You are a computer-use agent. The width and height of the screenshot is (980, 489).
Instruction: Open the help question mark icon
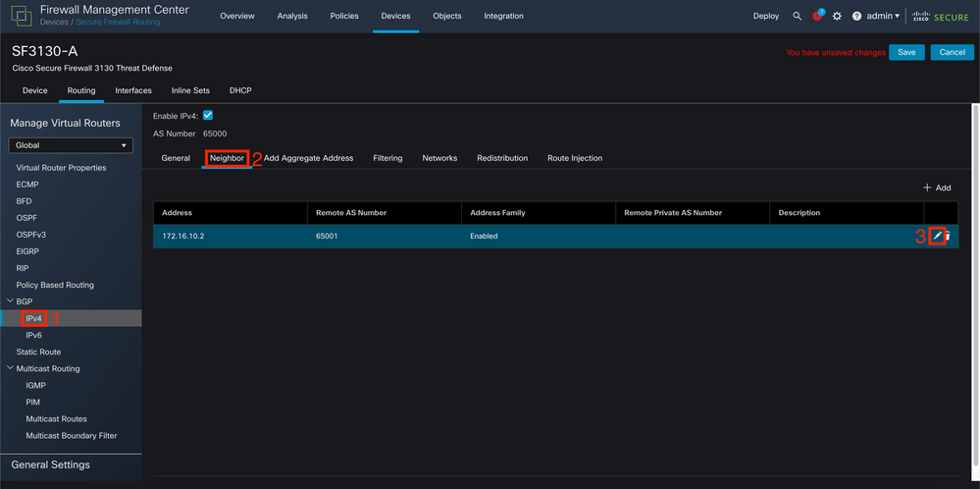(856, 17)
